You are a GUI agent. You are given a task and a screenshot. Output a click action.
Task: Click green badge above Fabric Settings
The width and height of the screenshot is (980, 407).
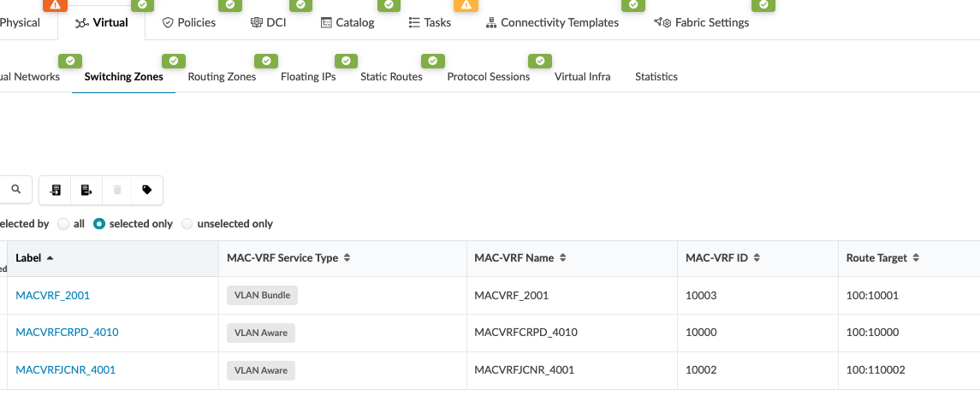[x=763, y=5]
